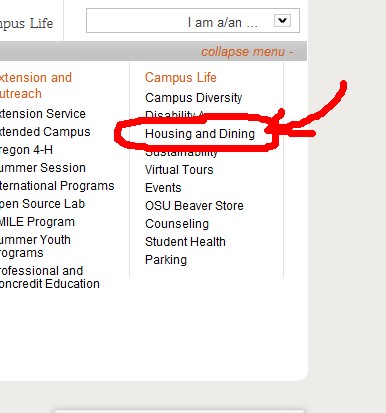386x413 pixels.
Task: Select the Extended Campus link
Action: pyautogui.click(x=45, y=132)
